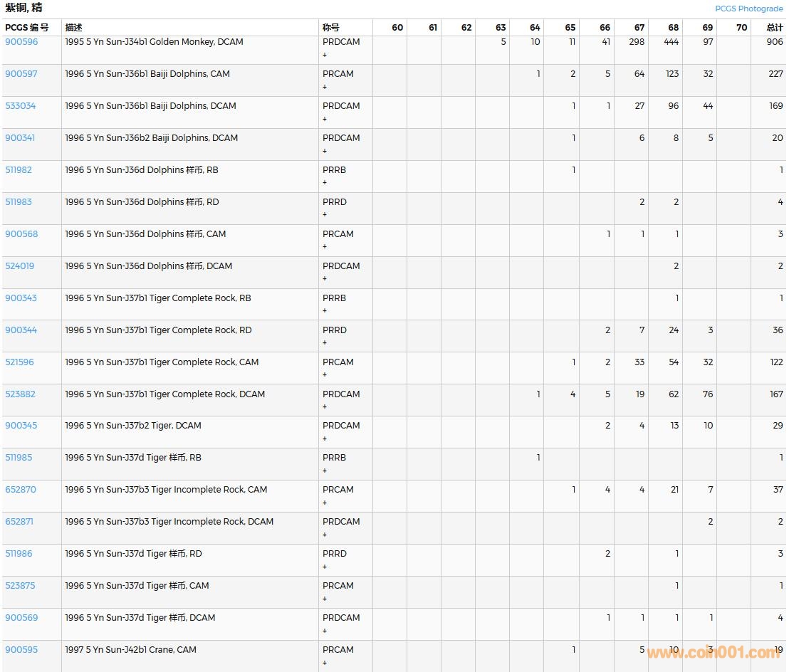This screenshot has width=789, height=672.
Task: Click PCGS number 900597 link
Action: click(21, 74)
